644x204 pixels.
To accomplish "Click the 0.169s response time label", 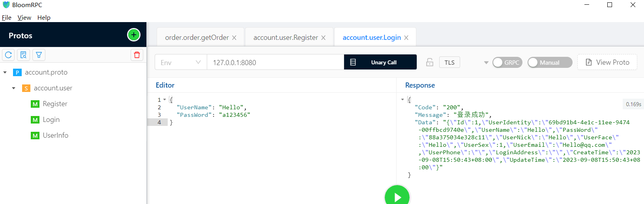I will point(633,104).
